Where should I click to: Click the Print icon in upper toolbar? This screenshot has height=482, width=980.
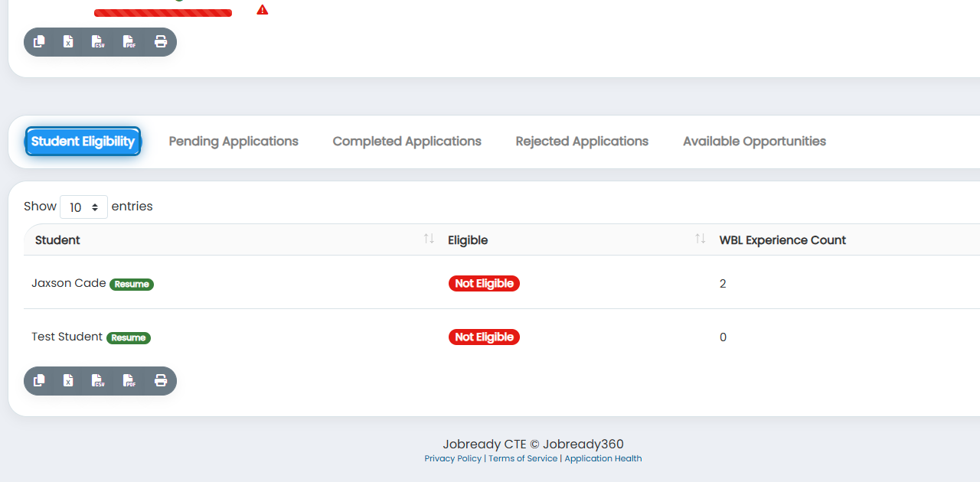[x=161, y=42]
